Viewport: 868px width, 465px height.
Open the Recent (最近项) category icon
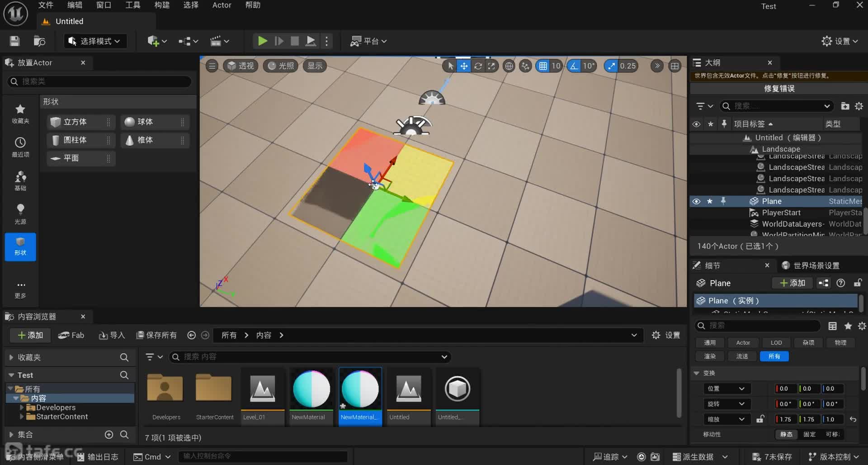pos(20,147)
